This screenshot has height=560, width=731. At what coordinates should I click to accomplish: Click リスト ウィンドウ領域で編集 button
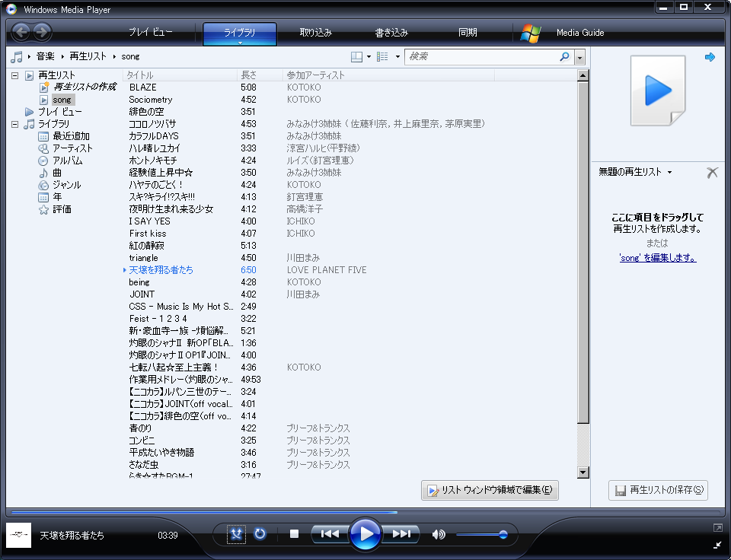[x=490, y=490]
